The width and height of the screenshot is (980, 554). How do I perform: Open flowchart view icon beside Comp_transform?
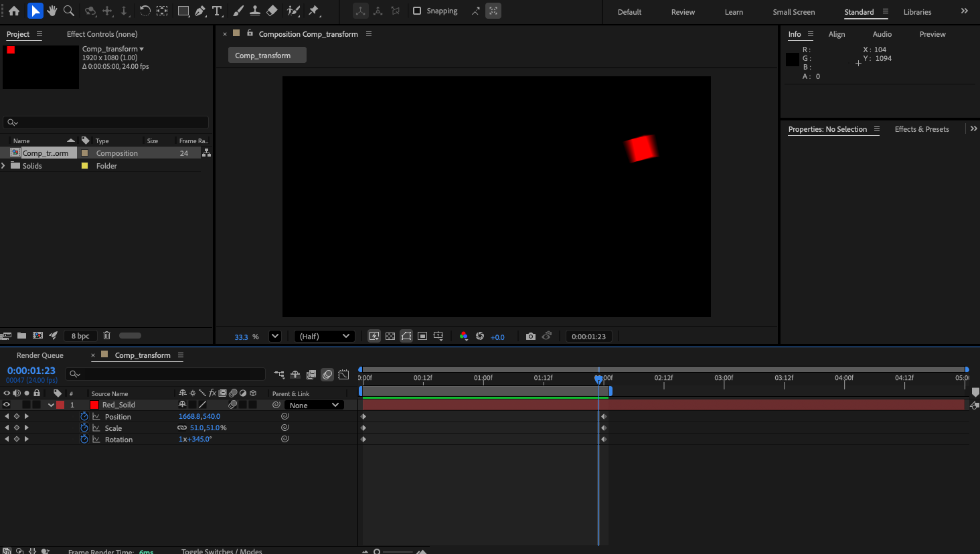(x=206, y=153)
